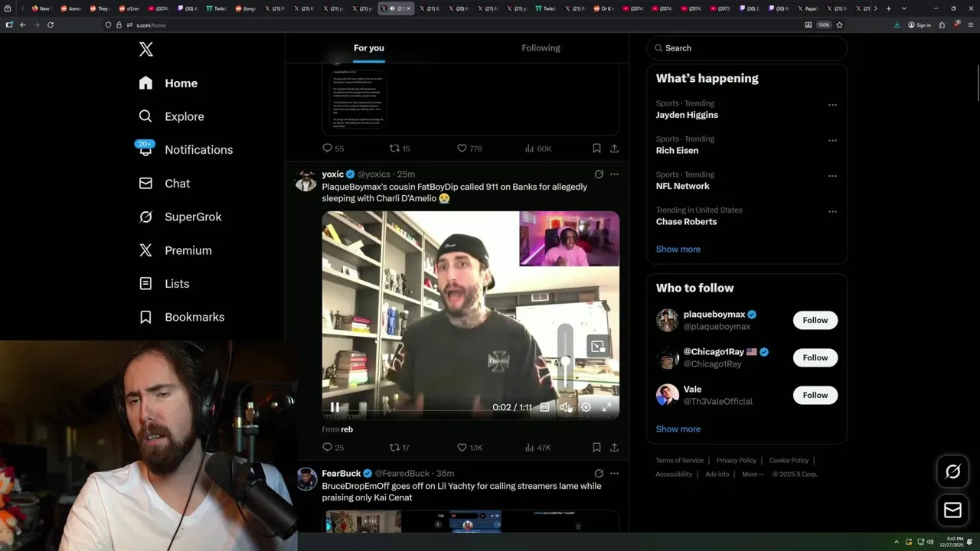Like yoxic's post with 1.1K likes
This screenshot has width=980, height=551.
tap(469, 448)
